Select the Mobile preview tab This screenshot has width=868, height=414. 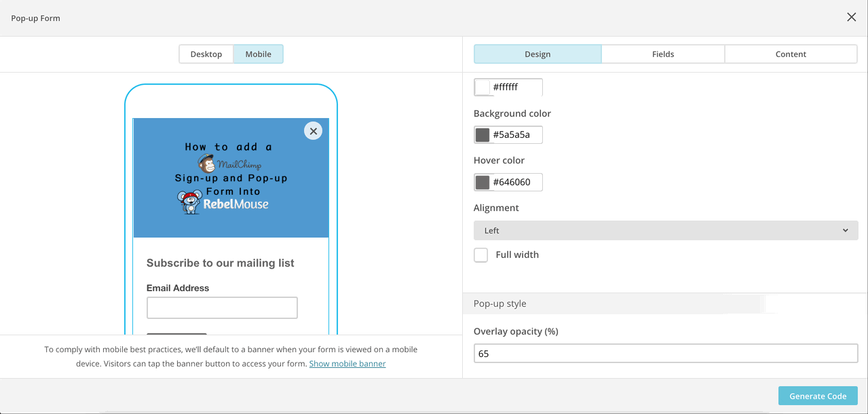(x=258, y=54)
